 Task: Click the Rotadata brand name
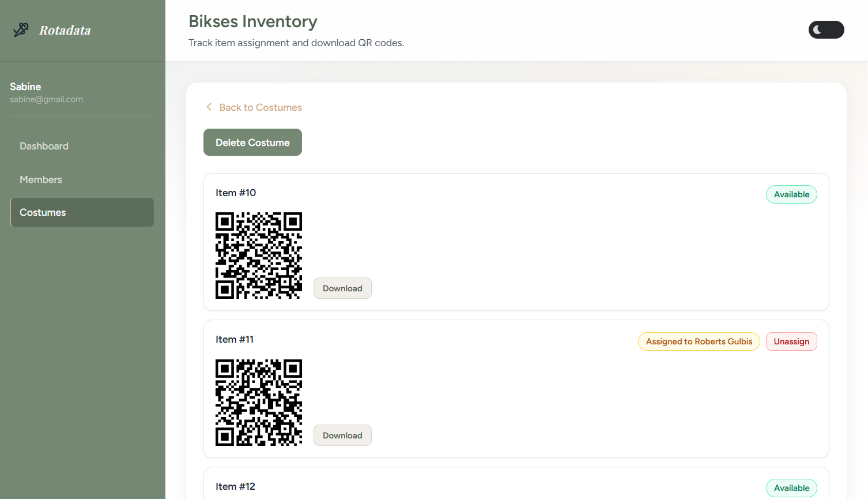65,31
